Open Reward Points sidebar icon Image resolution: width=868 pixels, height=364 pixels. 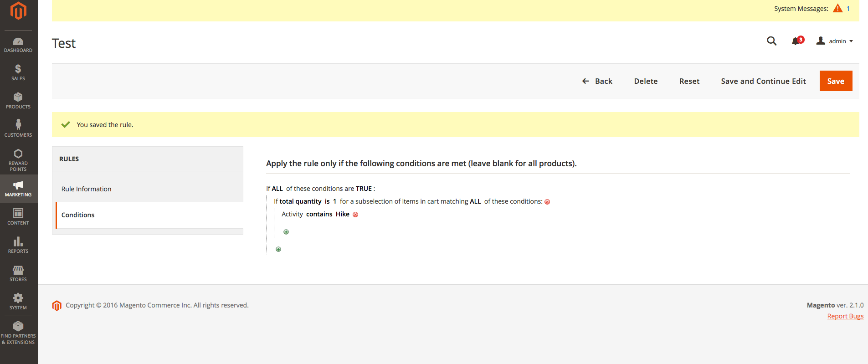18,160
